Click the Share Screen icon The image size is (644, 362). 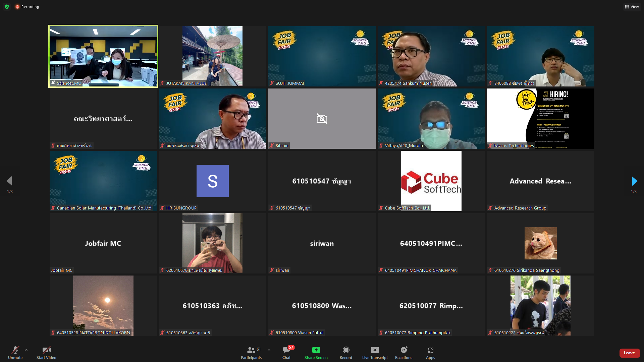pos(316,350)
